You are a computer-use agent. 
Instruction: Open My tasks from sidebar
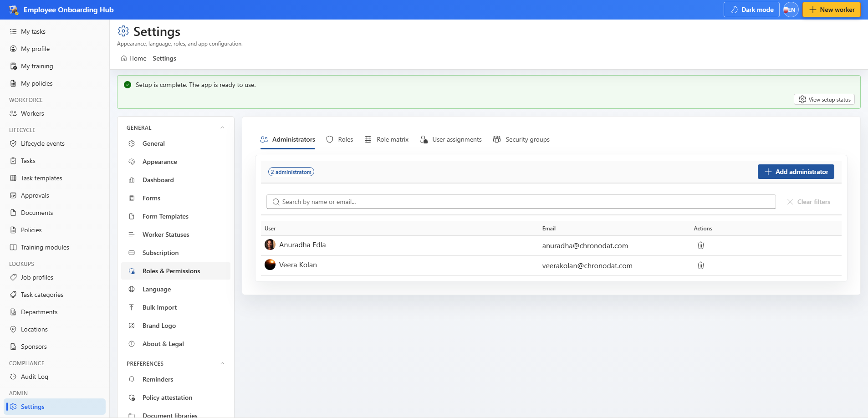pyautogui.click(x=55, y=31)
